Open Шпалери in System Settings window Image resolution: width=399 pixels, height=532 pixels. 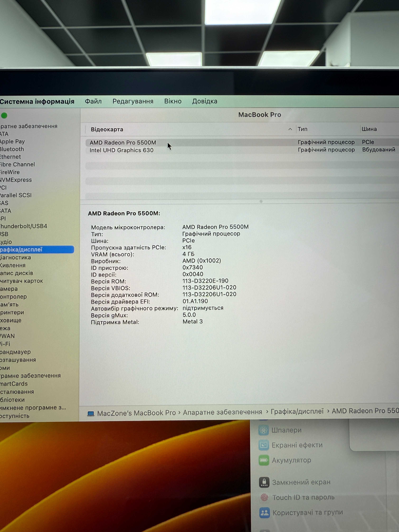[x=286, y=430]
